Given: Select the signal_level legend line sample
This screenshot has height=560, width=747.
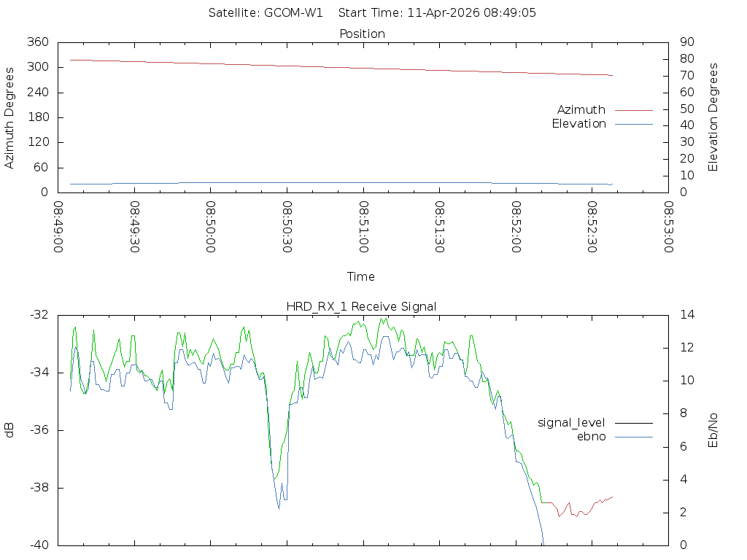Looking at the screenshot, I should click(x=633, y=422).
